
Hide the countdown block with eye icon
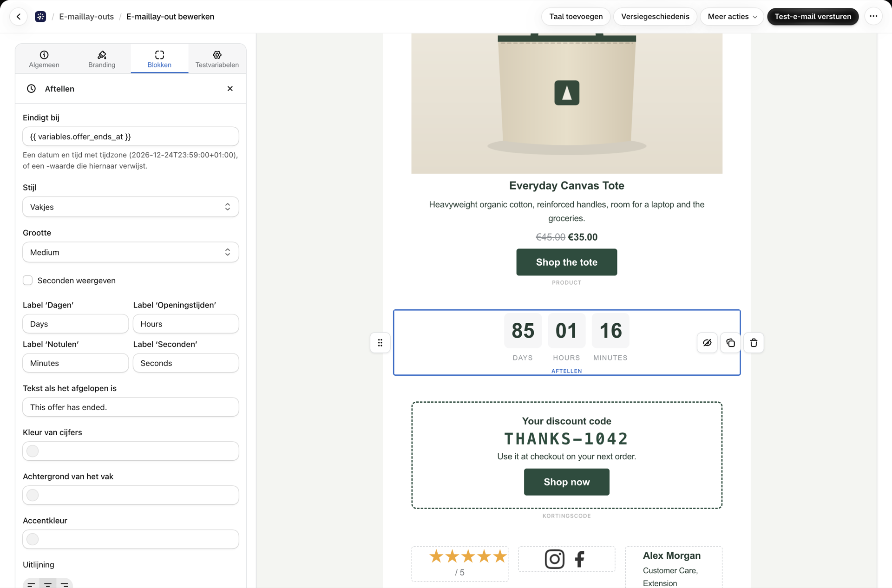click(x=707, y=343)
